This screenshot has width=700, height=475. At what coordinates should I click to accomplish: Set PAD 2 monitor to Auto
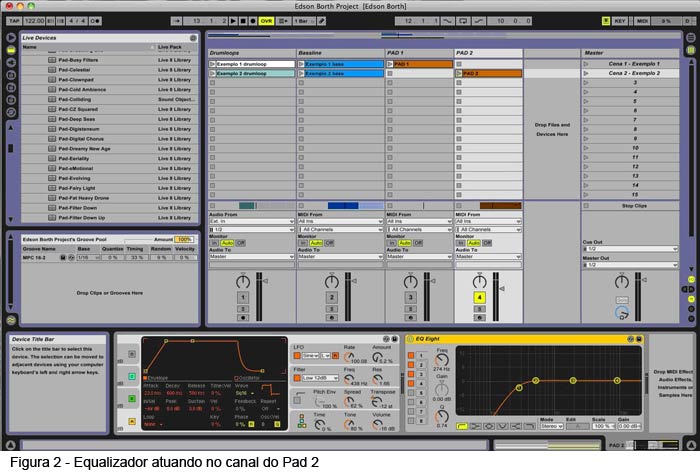[474, 243]
